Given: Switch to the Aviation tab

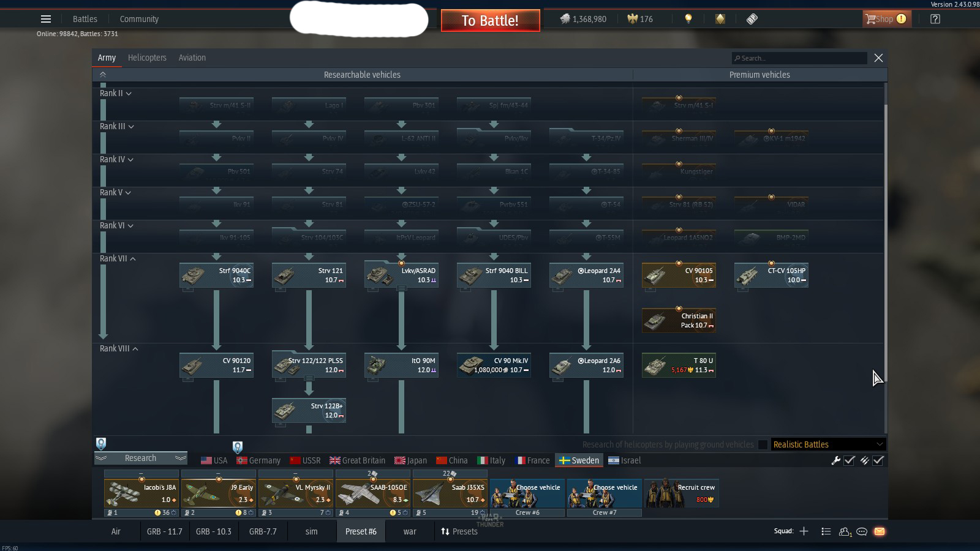Looking at the screenshot, I should 192,58.
